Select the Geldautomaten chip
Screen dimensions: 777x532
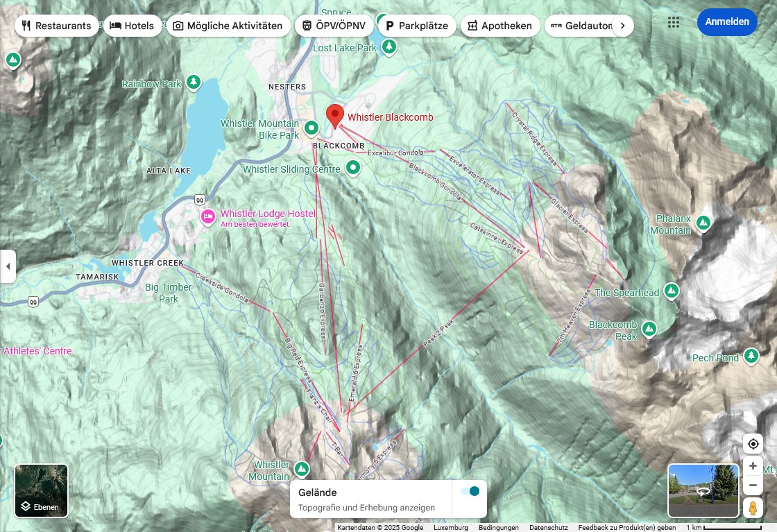click(x=580, y=26)
